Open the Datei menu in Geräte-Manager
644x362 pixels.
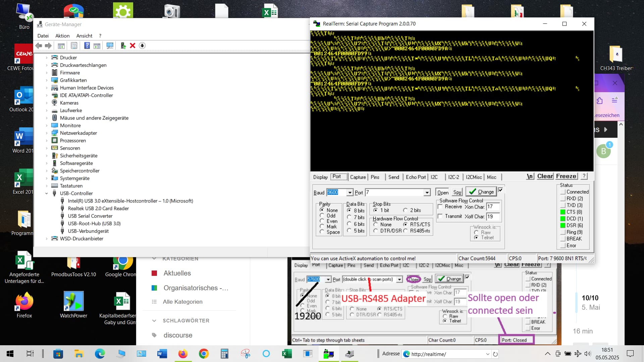[43, 36]
